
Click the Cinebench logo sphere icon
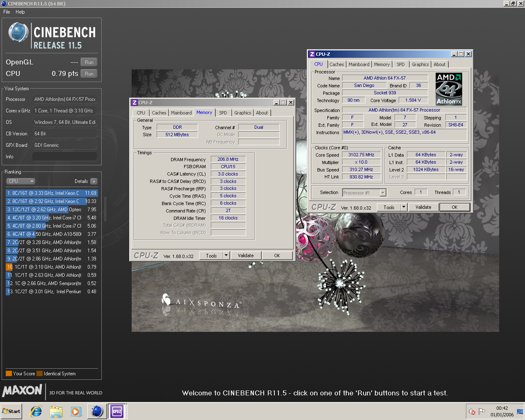tap(18, 33)
